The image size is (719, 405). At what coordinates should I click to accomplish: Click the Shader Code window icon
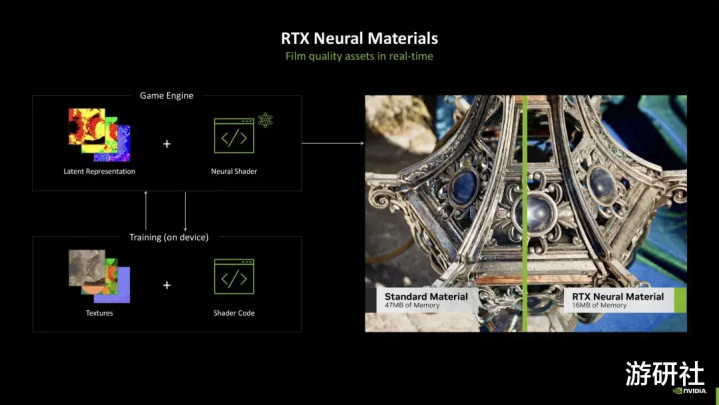[234, 277]
